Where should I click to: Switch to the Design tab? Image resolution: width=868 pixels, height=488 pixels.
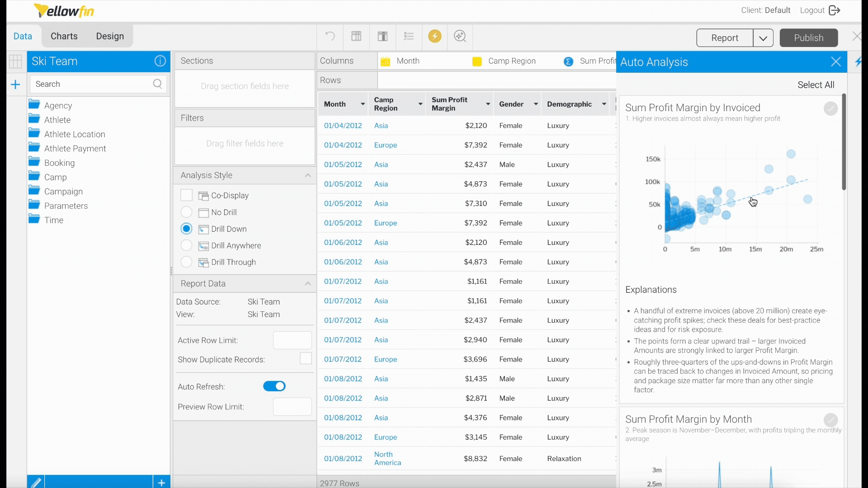[x=110, y=36]
